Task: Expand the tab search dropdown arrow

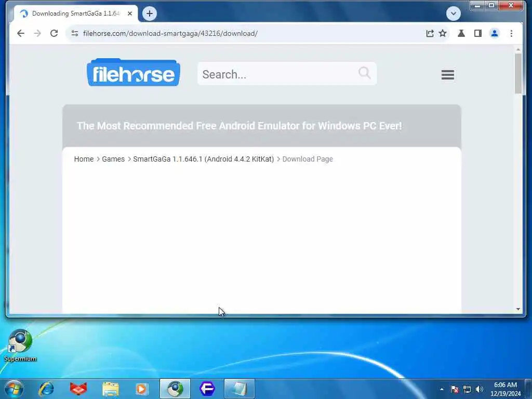Action: coord(453,14)
